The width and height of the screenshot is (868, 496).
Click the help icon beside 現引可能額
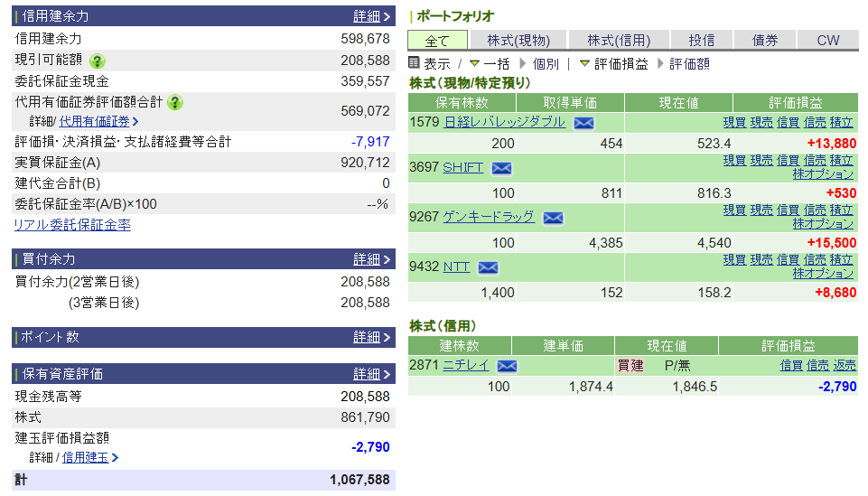click(x=98, y=61)
